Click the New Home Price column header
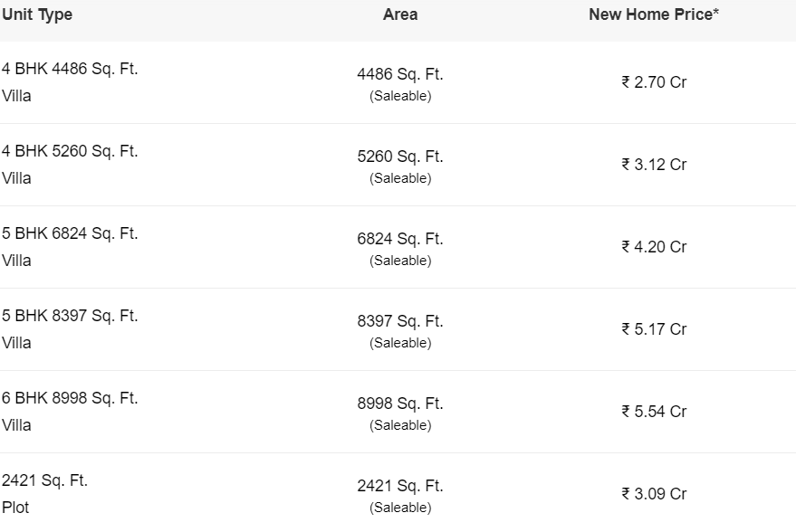Viewport: 796px width, 532px height. click(653, 14)
